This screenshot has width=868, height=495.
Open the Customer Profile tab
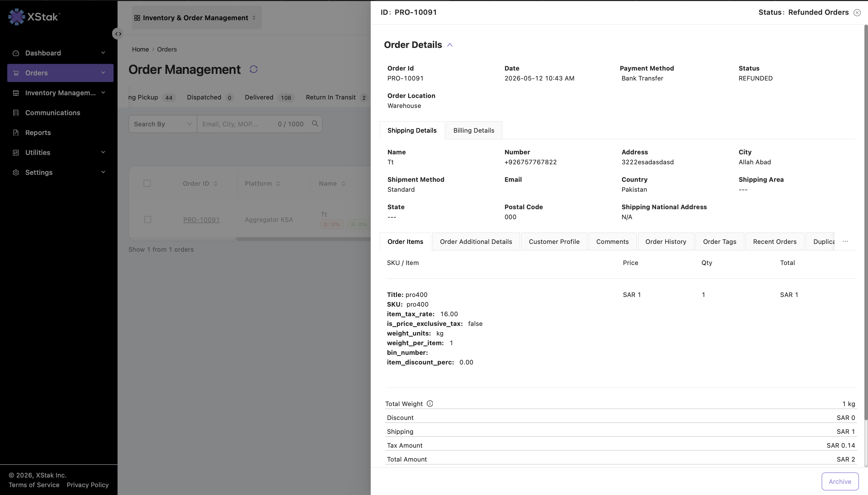click(554, 241)
